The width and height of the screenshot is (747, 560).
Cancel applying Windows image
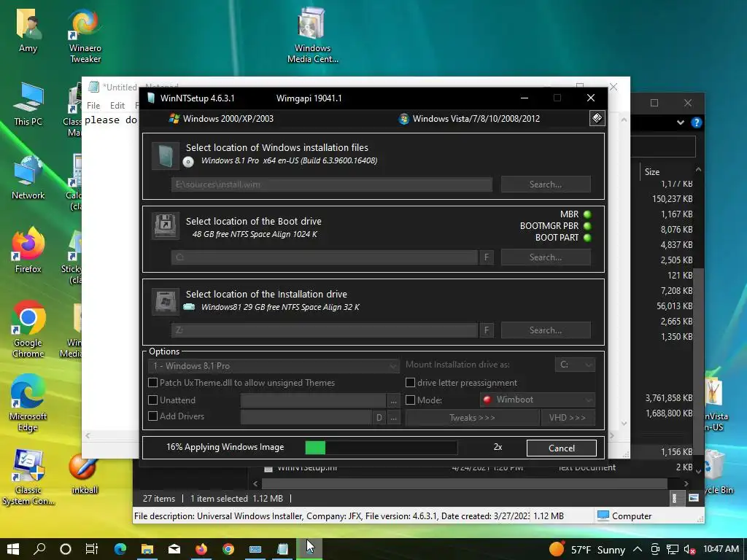tap(561, 448)
